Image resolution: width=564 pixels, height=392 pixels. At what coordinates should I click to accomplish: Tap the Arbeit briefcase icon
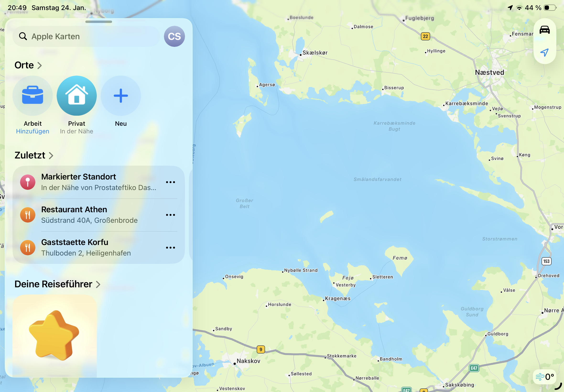coord(33,96)
